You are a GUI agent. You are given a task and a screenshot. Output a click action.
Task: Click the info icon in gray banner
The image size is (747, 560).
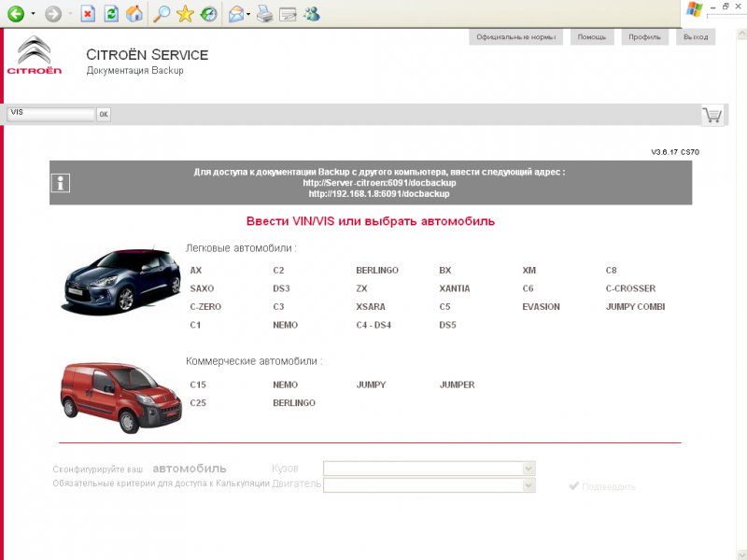click(60, 183)
